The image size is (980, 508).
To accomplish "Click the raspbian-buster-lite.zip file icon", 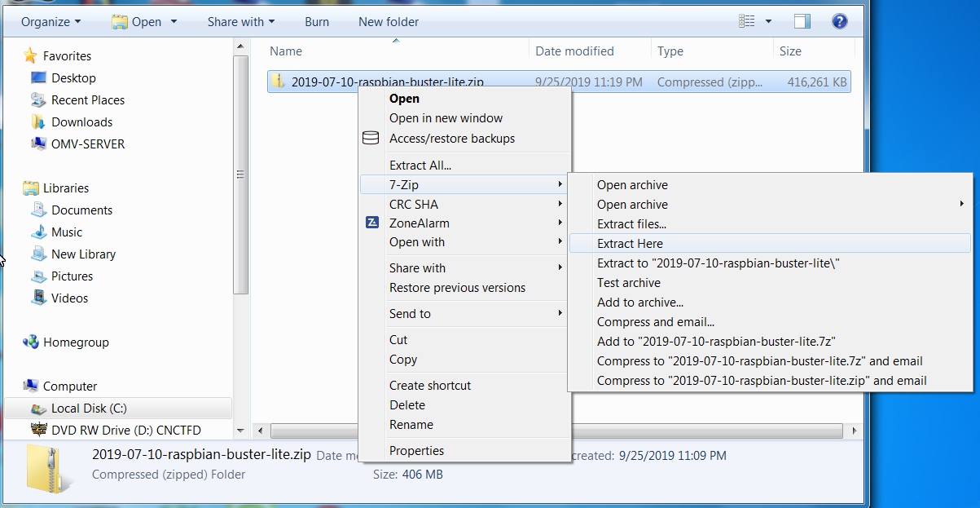I will click(277, 81).
